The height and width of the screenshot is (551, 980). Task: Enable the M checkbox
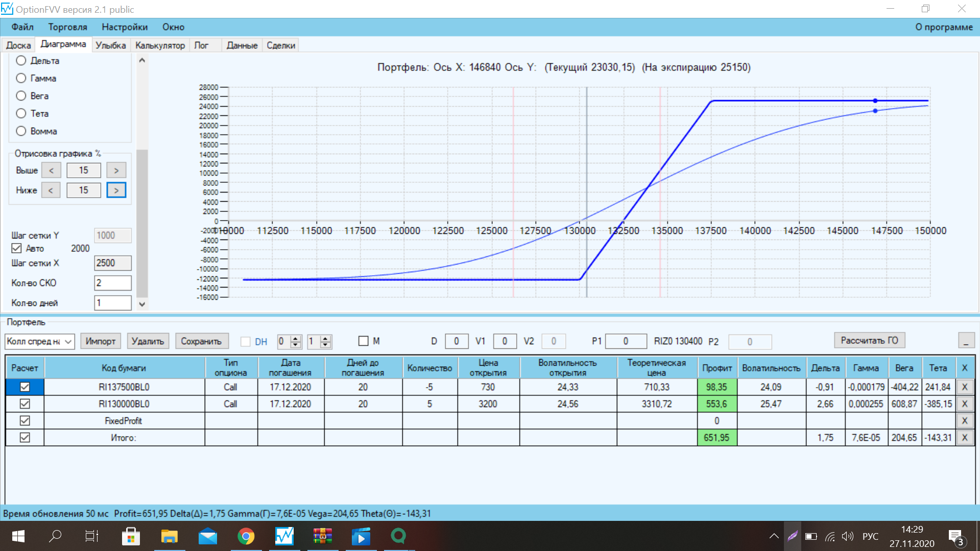click(x=364, y=341)
